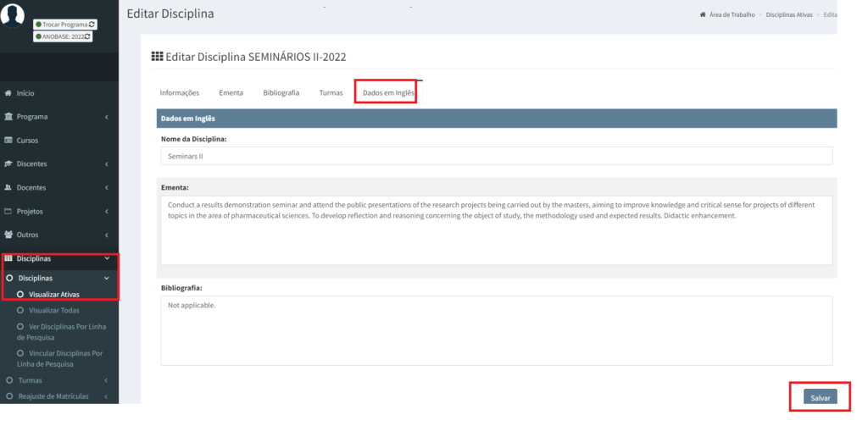The image size is (868, 437).
Task: Switch to the Ementa tab
Action: 231,93
